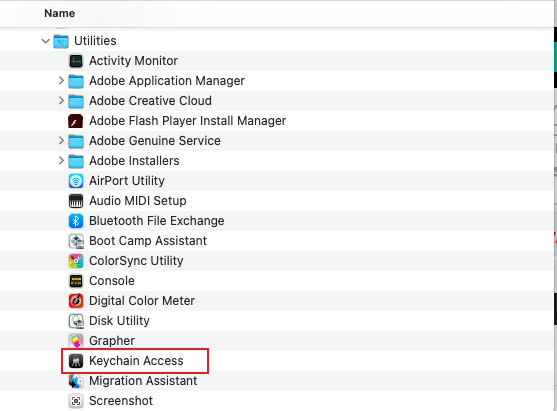Collapse the Utilities folder
This screenshot has height=411, width=557.
click(x=45, y=41)
